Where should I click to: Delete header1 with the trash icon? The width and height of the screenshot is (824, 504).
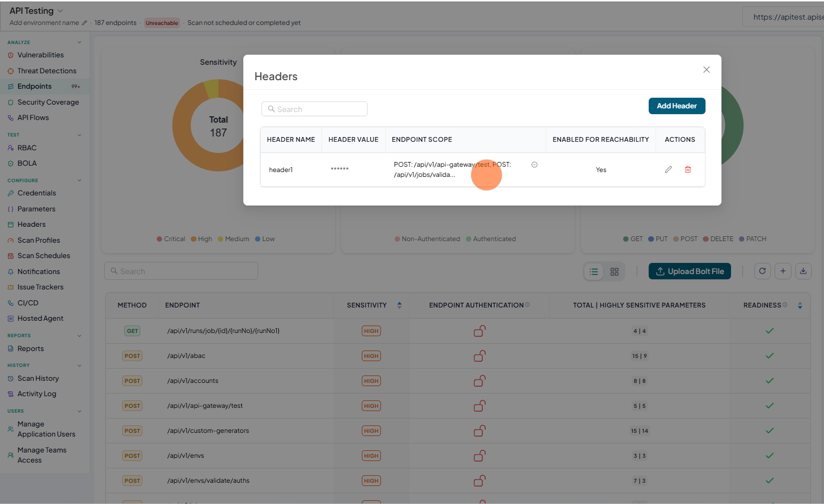688,169
